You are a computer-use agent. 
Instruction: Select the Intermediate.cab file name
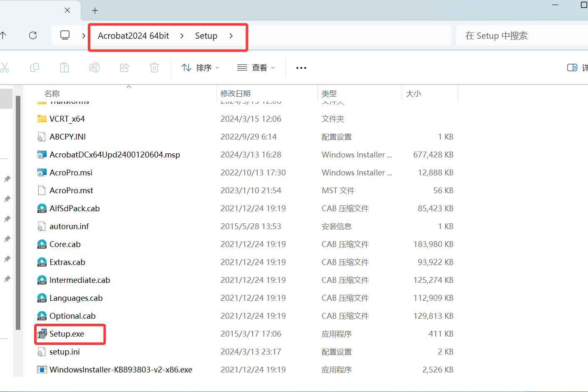point(80,280)
